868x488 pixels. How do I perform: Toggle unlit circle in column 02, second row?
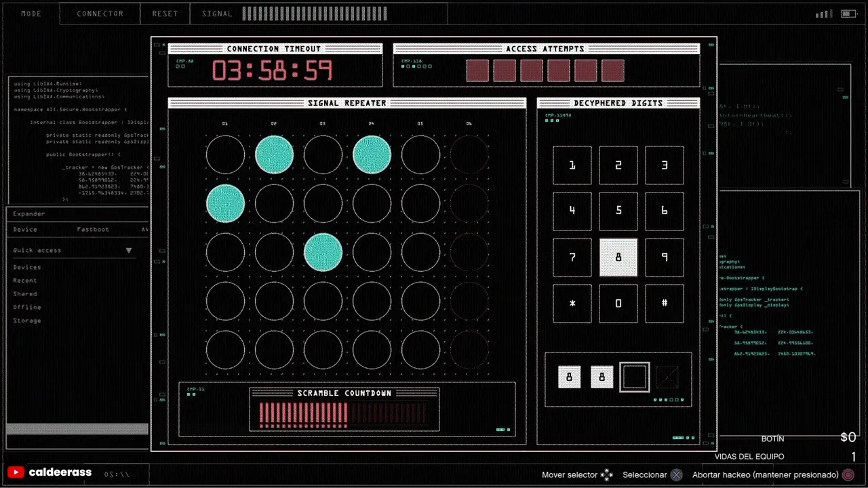pos(275,203)
